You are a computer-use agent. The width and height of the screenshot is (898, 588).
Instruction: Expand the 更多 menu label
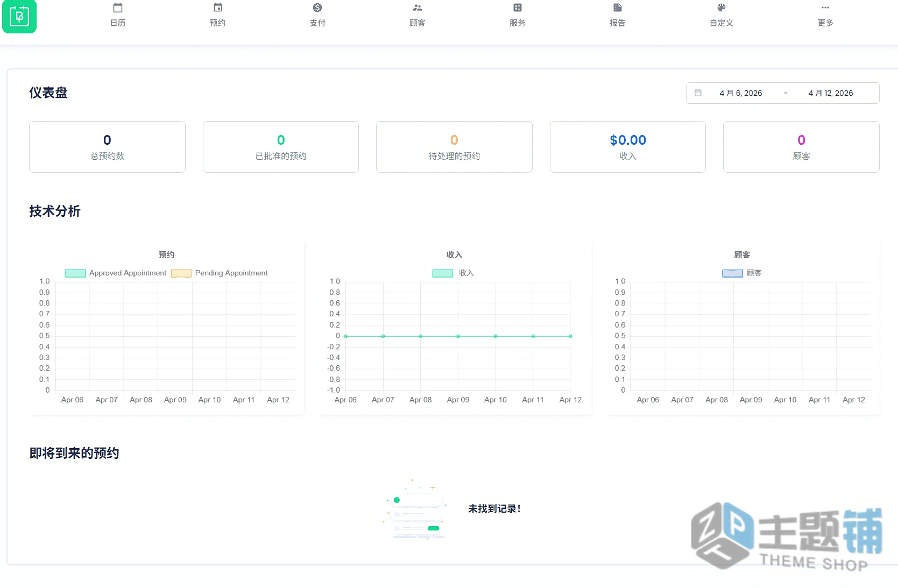tap(825, 23)
